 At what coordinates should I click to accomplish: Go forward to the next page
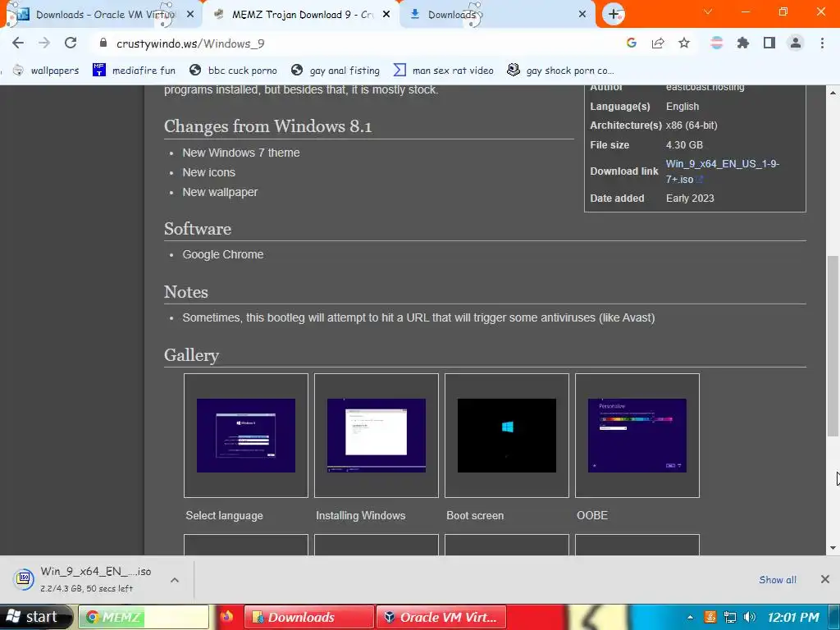44,43
